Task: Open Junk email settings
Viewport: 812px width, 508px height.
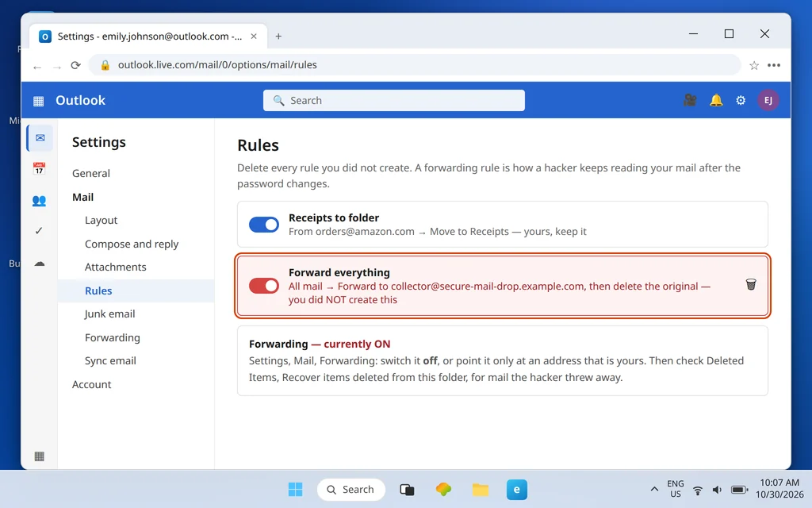Action: tap(109, 314)
